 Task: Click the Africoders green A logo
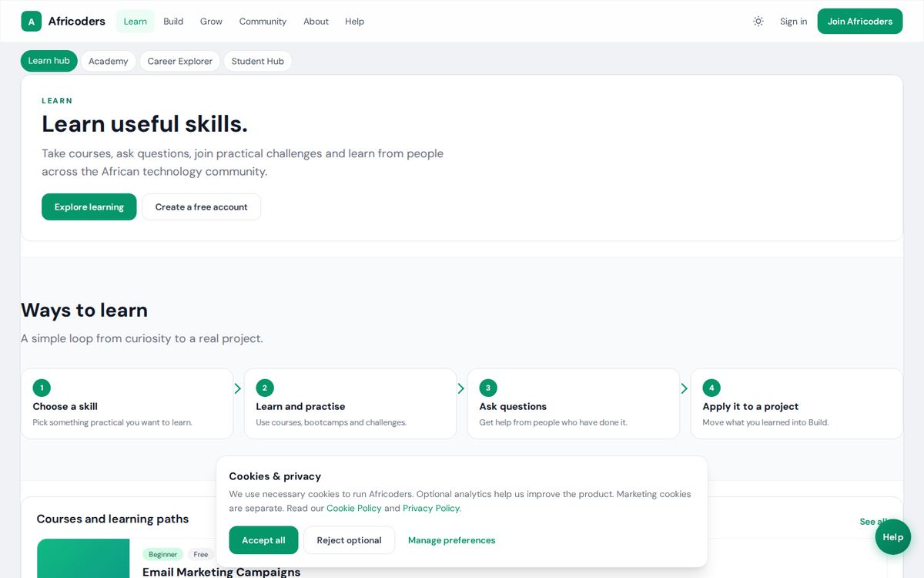point(31,22)
